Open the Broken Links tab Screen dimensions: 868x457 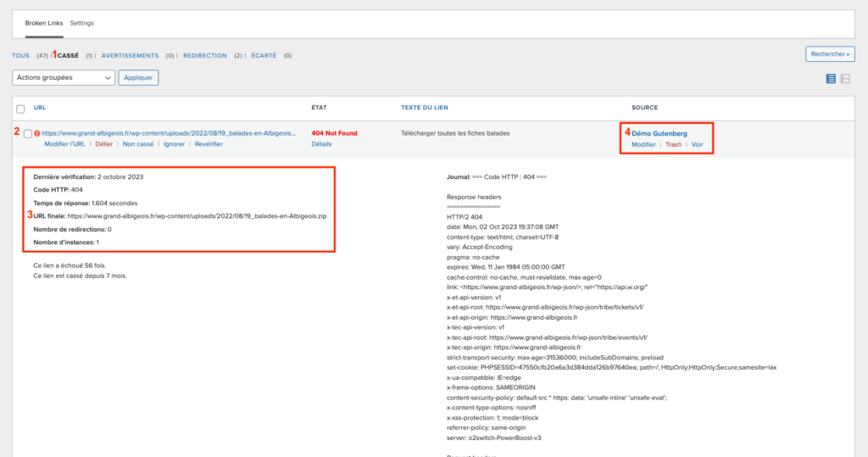(43, 23)
